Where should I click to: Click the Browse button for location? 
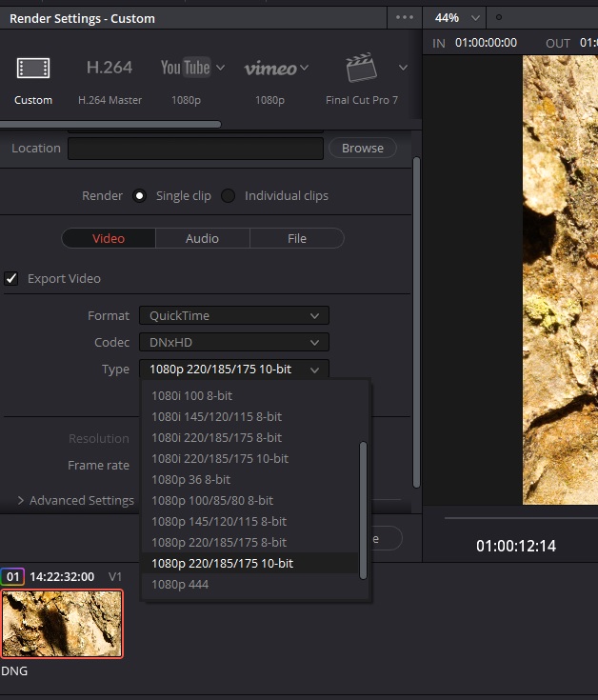tap(362, 149)
